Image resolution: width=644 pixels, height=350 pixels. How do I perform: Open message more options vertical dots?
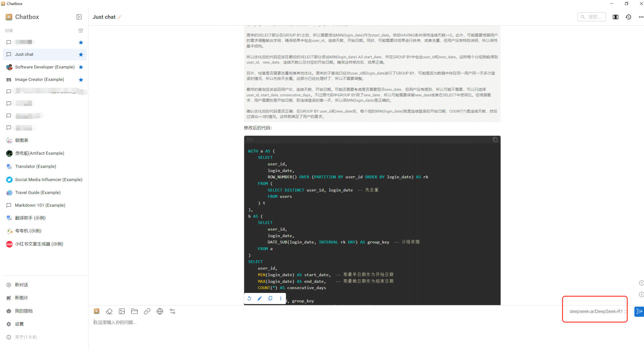280,298
